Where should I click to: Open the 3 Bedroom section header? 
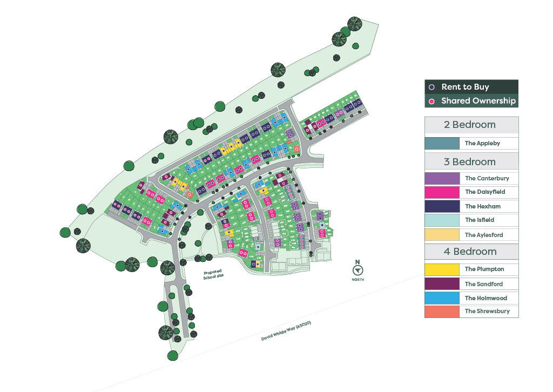click(471, 161)
